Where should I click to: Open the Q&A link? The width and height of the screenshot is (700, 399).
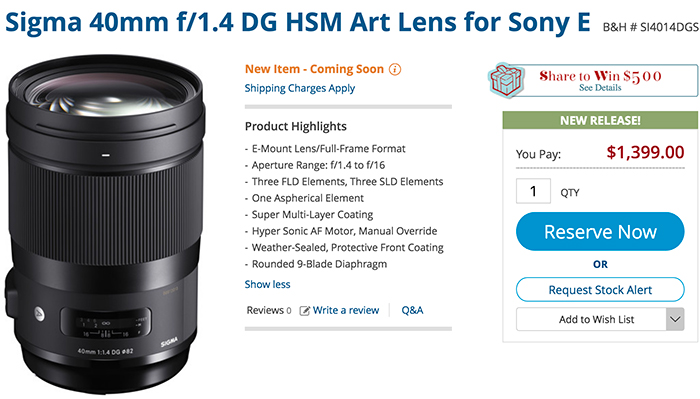[412, 310]
